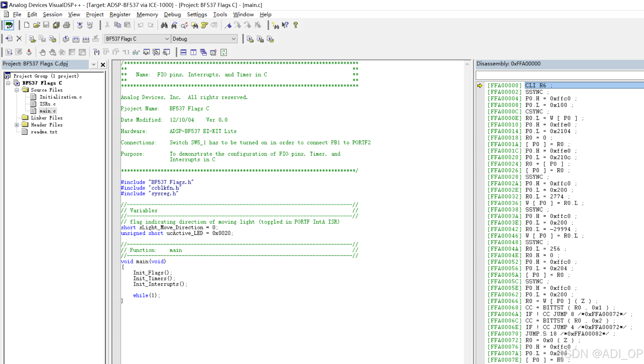Image resolution: width=644 pixels, height=364 pixels.
Task: Expand the Header Files folder
Action: click(x=17, y=125)
